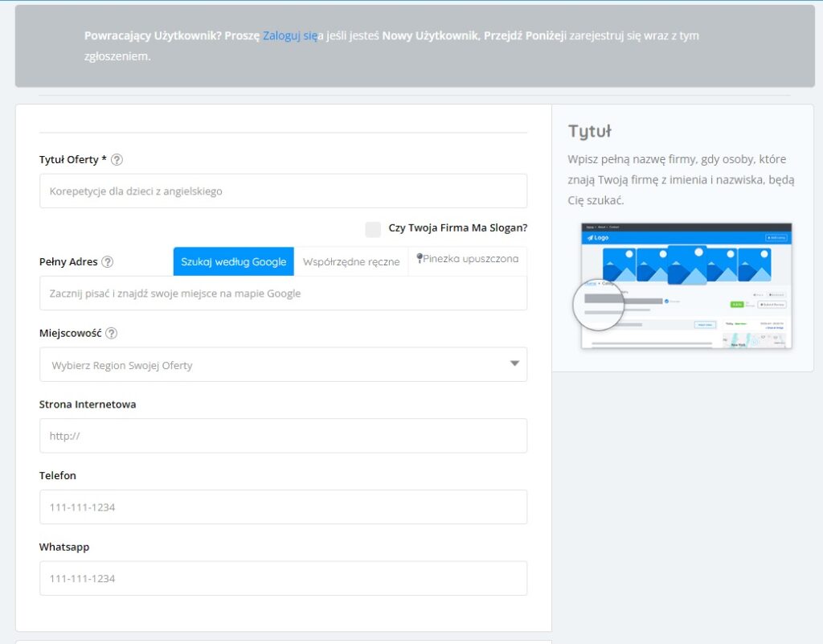The height and width of the screenshot is (644, 823).
Task: Click the pin icon in Pinezka upuszczona
Action: (x=420, y=259)
